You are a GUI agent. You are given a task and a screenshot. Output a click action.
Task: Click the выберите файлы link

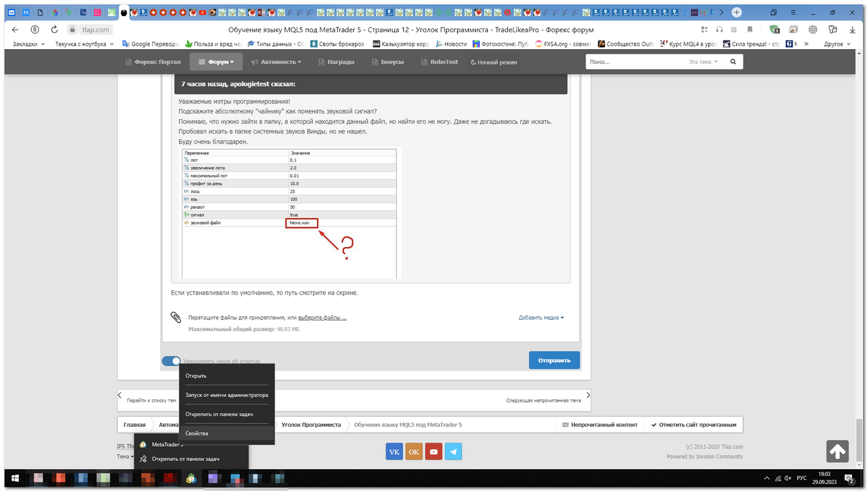coord(322,318)
